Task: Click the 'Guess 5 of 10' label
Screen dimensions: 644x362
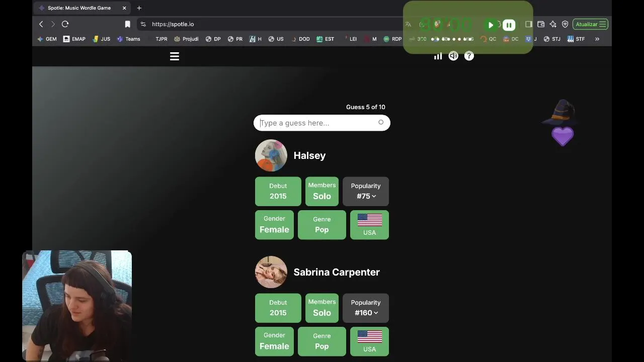Action: 366,107
